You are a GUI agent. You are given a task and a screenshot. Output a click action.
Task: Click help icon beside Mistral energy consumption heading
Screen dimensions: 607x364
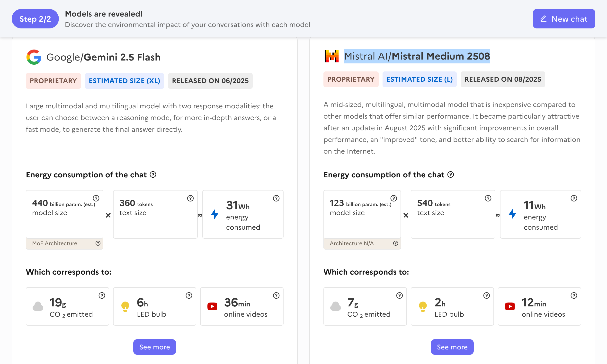click(x=451, y=175)
